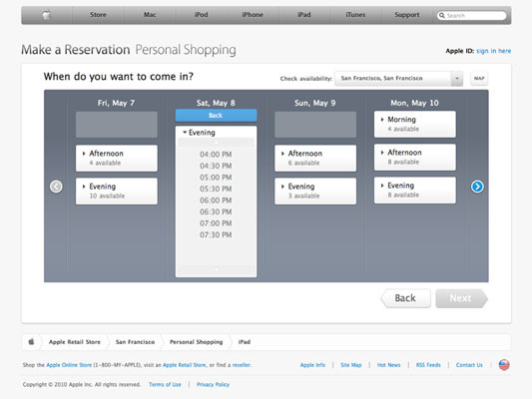Image resolution: width=532 pixels, height=399 pixels.
Task: Select the 07:00 PM time slot
Action: 216,223
